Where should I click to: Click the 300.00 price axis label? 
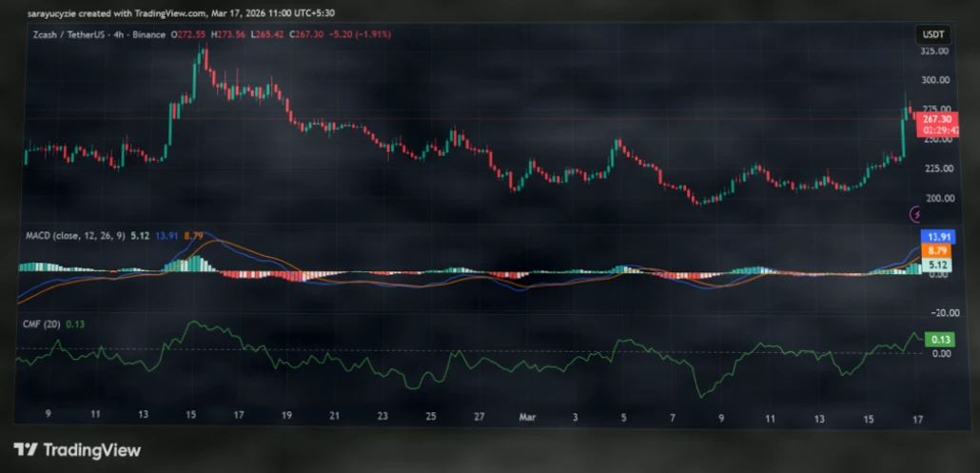coord(935,80)
